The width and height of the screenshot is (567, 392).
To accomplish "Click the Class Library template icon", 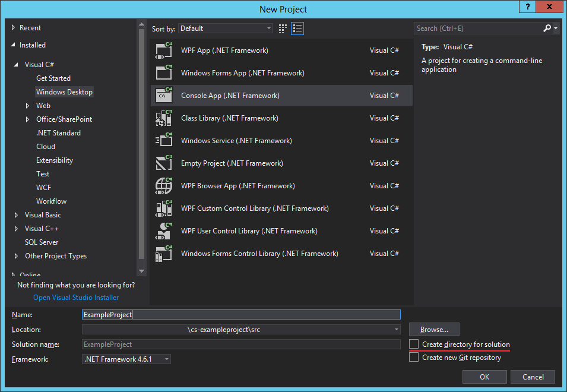I will coord(164,118).
